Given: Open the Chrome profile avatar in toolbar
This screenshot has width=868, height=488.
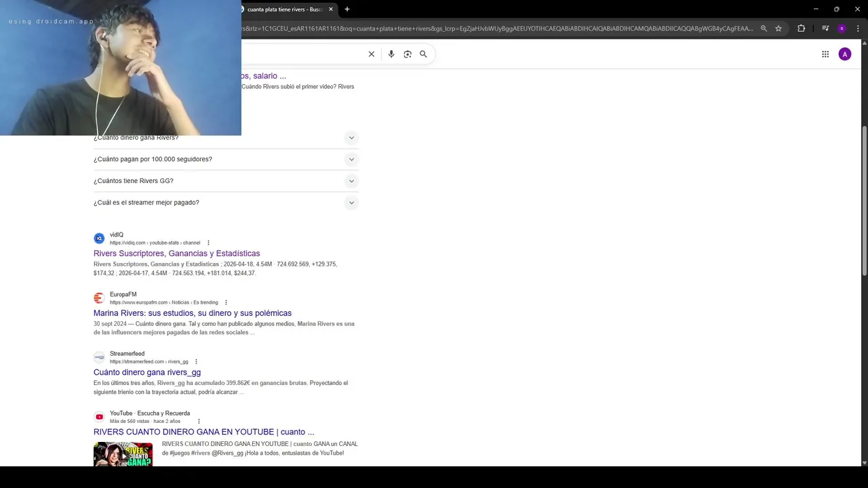Looking at the screenshot, I should click(842, 28).
